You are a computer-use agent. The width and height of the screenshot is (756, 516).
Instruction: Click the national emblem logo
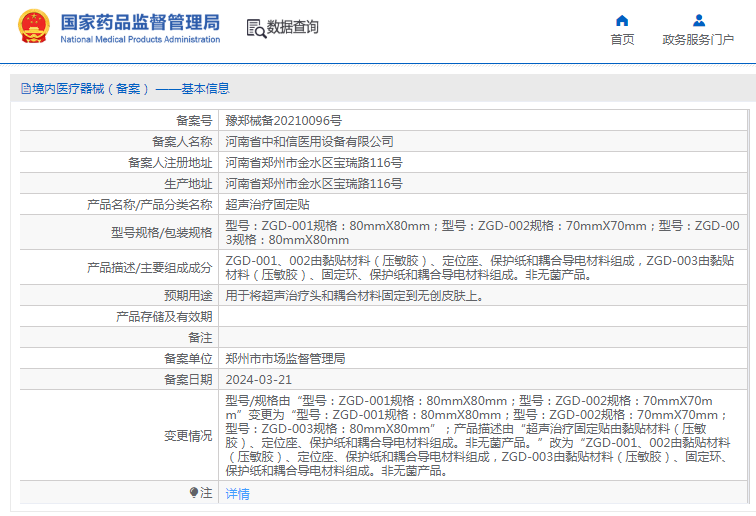coord(34,27)
